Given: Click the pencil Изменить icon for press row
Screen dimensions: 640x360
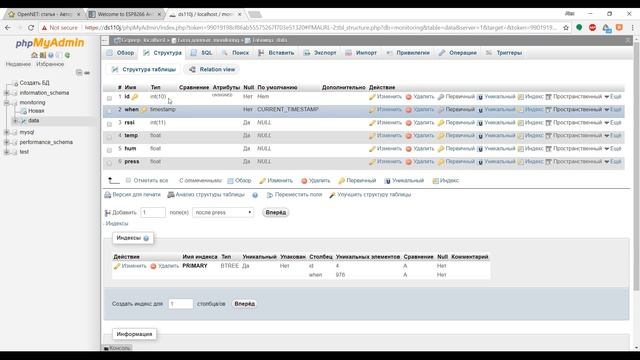Looking at the screenshot, I should [372, 162].
